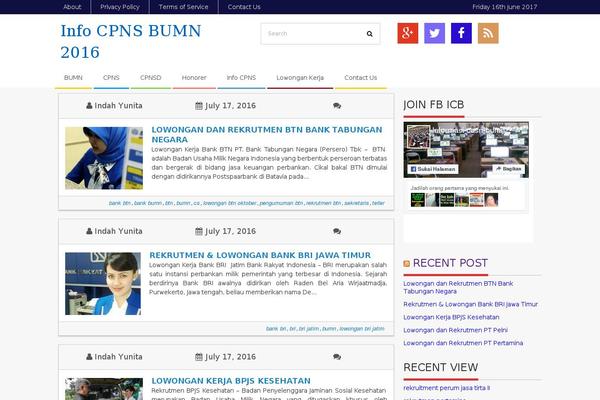Image resolution: width=600 pixels, height=400 pixels.
Task: Click comments icon on Bank BRI post
Action: (x=337, y=231)
